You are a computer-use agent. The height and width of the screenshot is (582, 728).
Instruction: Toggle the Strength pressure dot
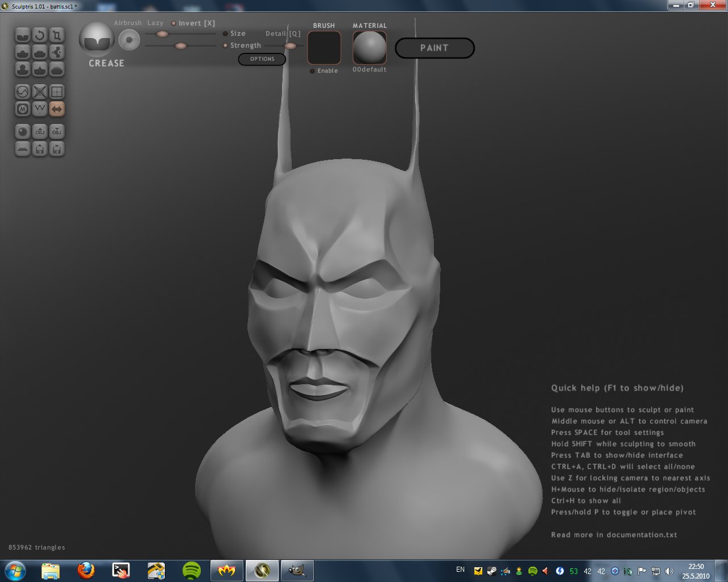click(x=225, y=45)
